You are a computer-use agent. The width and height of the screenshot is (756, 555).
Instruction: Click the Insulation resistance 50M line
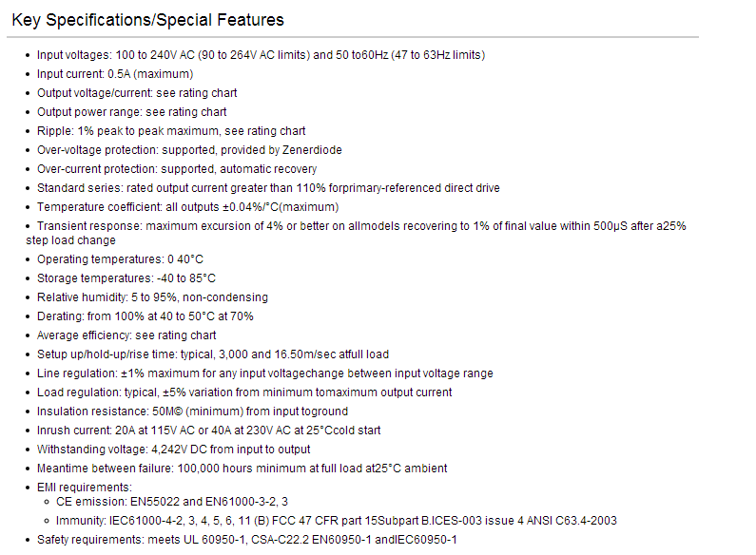pos(192,411)
